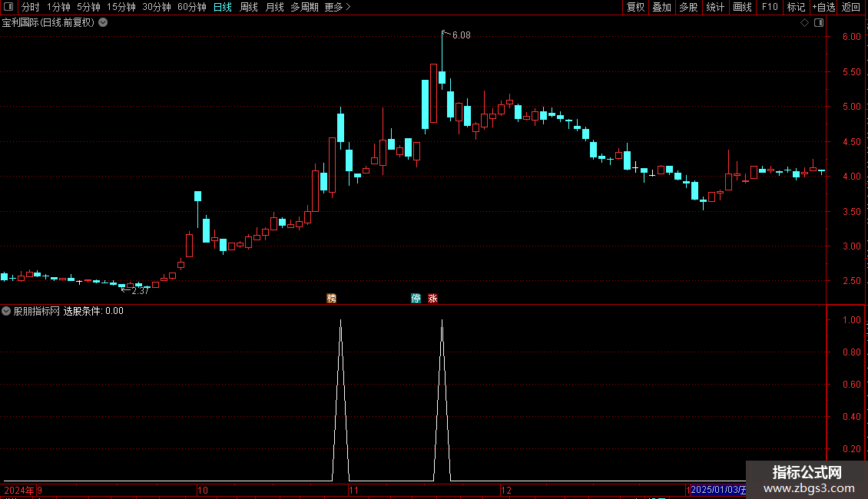
Task: Click the 叠加 overlay button
Action: [x=662, y=7]
